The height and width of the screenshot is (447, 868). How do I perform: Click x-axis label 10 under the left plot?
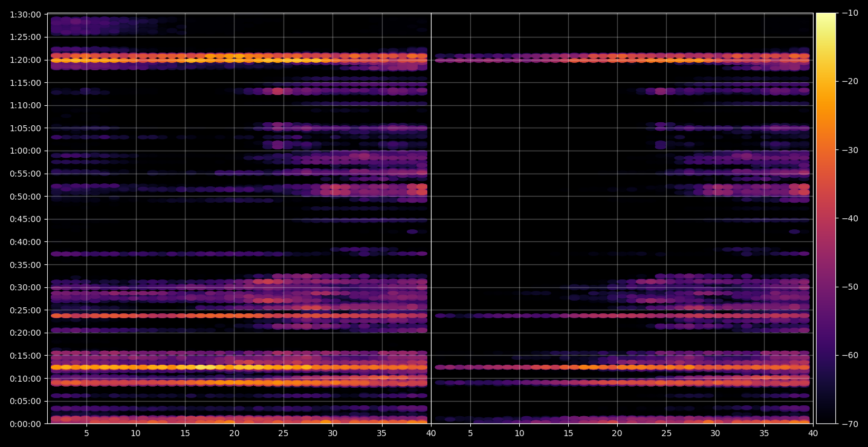pyautogui.click(x=135, y=433)
